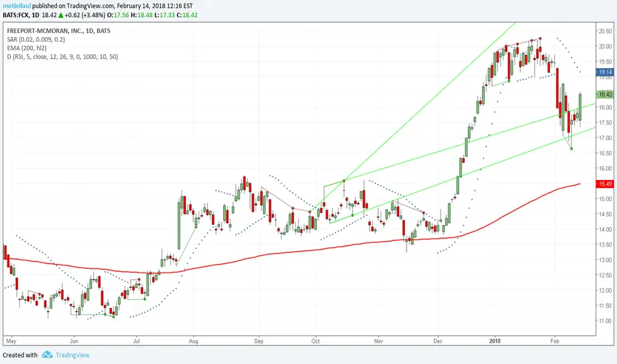Click the May label on time axis
This screenshot has width=617, height=364.
point(11,341)
